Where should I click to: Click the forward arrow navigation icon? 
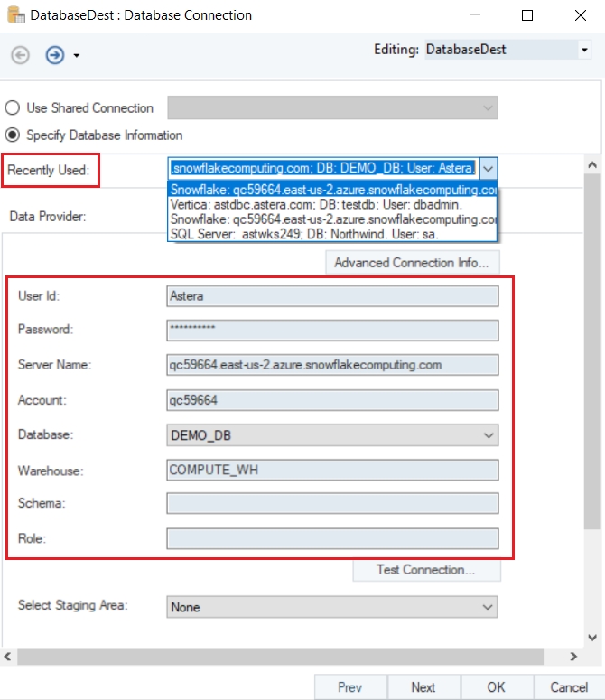(x=55, y=55)
